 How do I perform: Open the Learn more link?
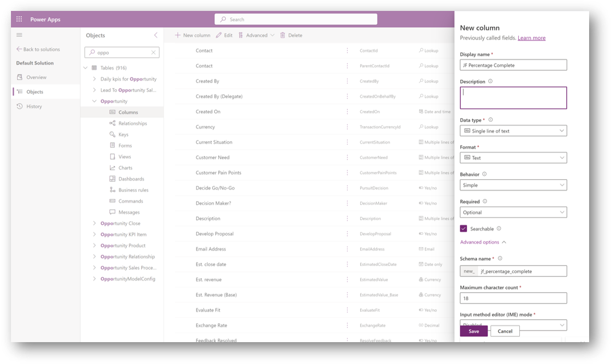[x=531, y=38]
